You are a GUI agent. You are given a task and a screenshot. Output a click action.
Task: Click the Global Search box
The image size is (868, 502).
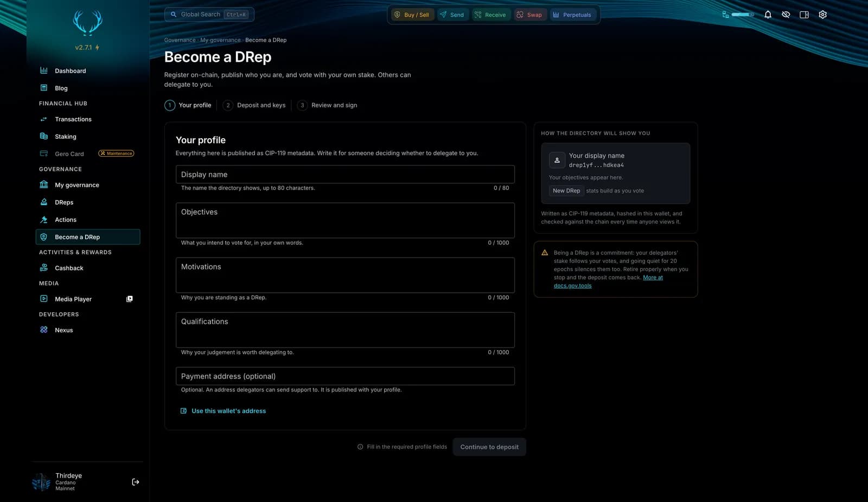point(209,15)
